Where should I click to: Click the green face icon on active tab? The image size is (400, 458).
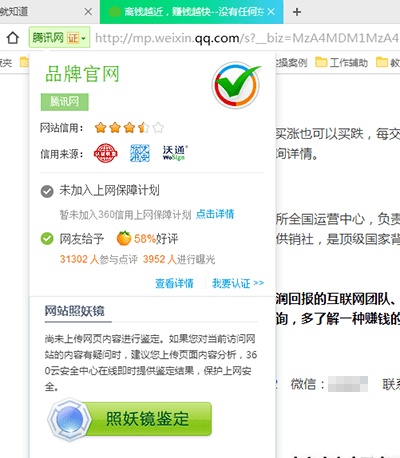click(x=115, y=12)
